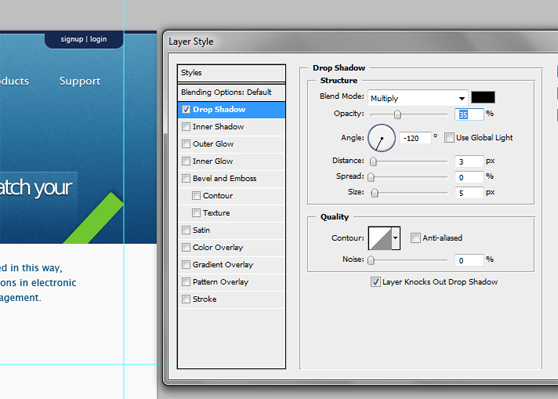Screen dimensions: 558x399
Task: Check the Anti-aliased option
Action: coord(415,238)
